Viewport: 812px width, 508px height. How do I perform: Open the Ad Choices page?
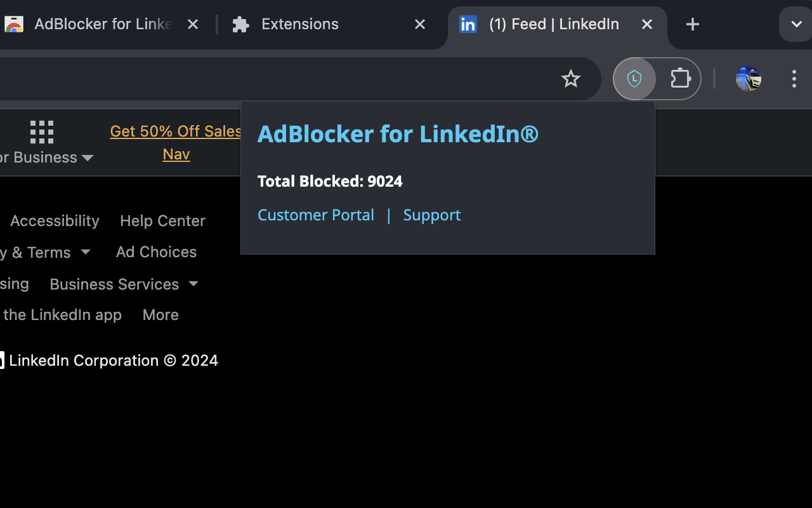tap(156, 252)
